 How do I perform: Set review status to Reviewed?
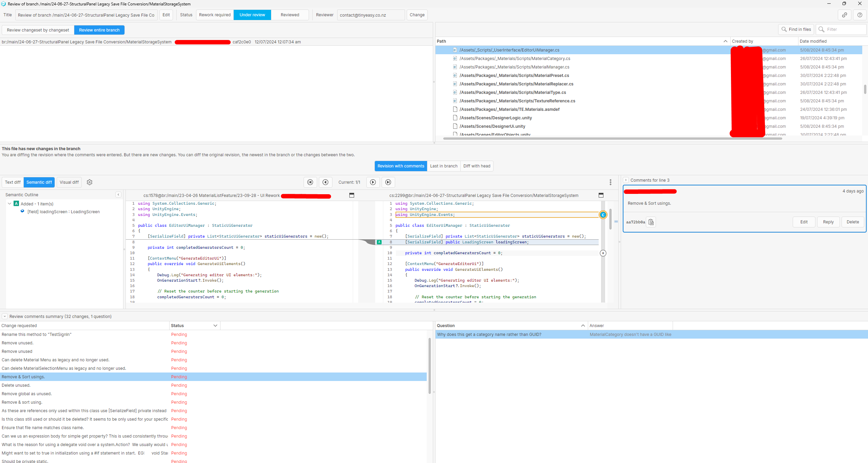(x=290, y=15)
